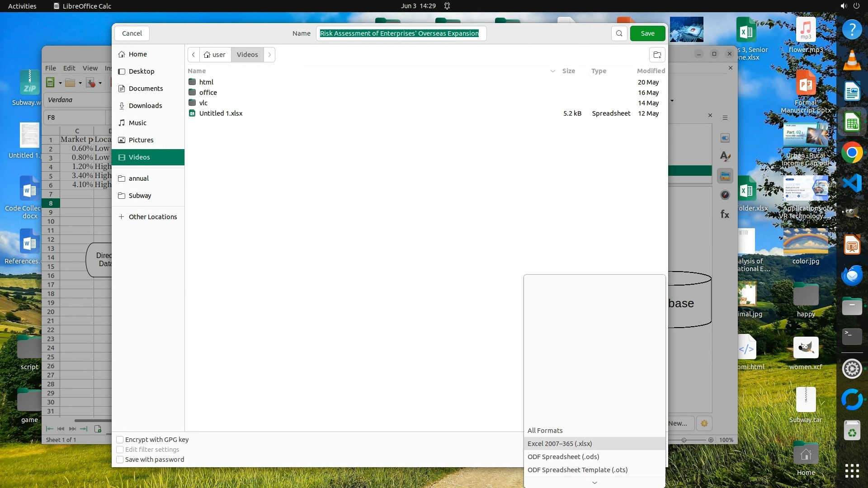Open the sidebar Functions fx panel

pos(725,215)
